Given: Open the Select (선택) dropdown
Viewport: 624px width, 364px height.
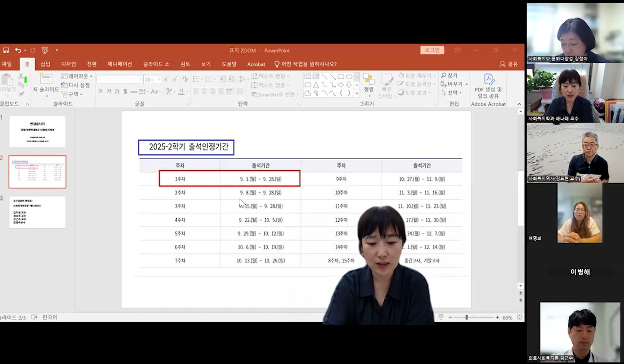Looking at the screenshot, I should tap(452, 93).
